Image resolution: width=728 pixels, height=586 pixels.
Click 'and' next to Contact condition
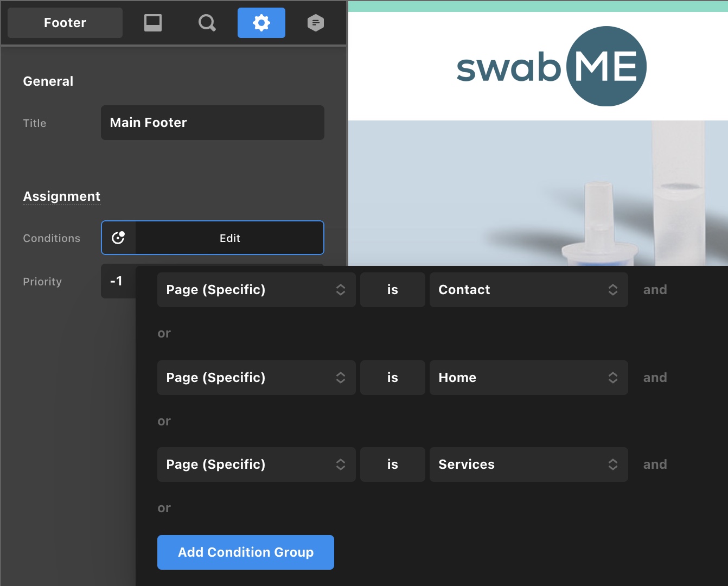tap(655, 290)
